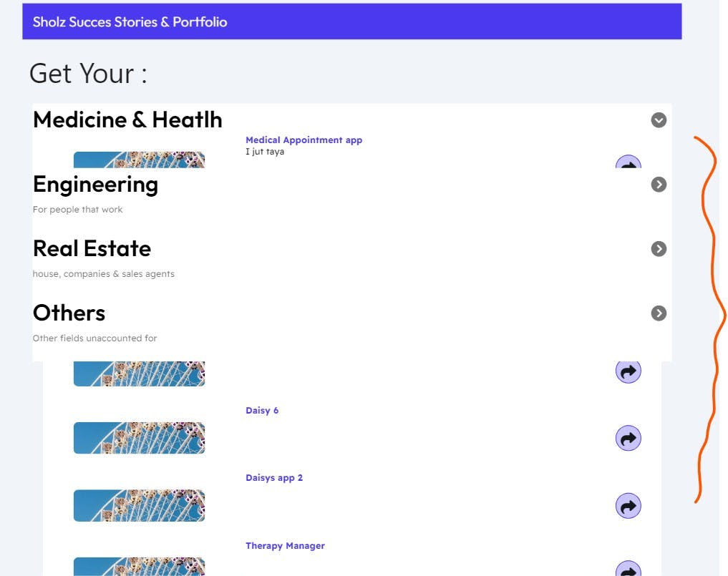Screen dimensions: 728x576
Task: Click the share icon next to Therapy Manager
Action: (x=628, y=570)
